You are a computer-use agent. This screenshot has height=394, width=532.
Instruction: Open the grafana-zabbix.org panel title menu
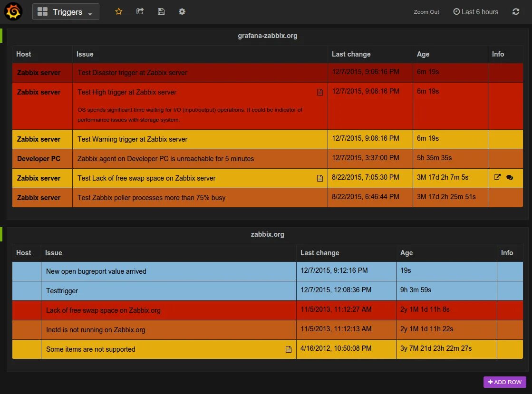(x=267, y=36)
